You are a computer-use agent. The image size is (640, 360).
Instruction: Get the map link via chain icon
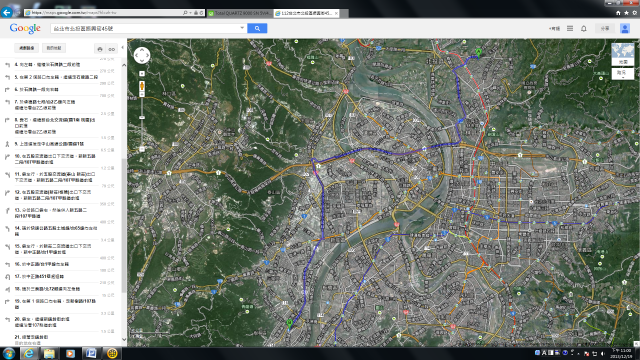tap(111, 49)
